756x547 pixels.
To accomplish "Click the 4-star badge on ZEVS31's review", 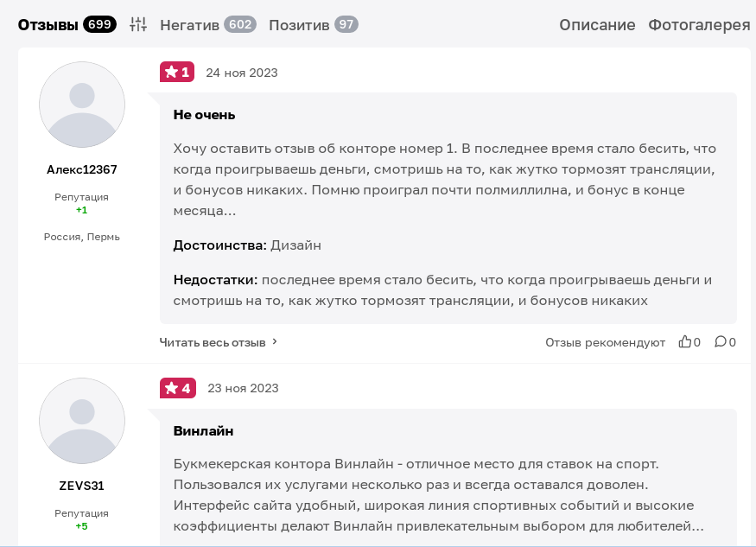I will (x=177, y=388).
